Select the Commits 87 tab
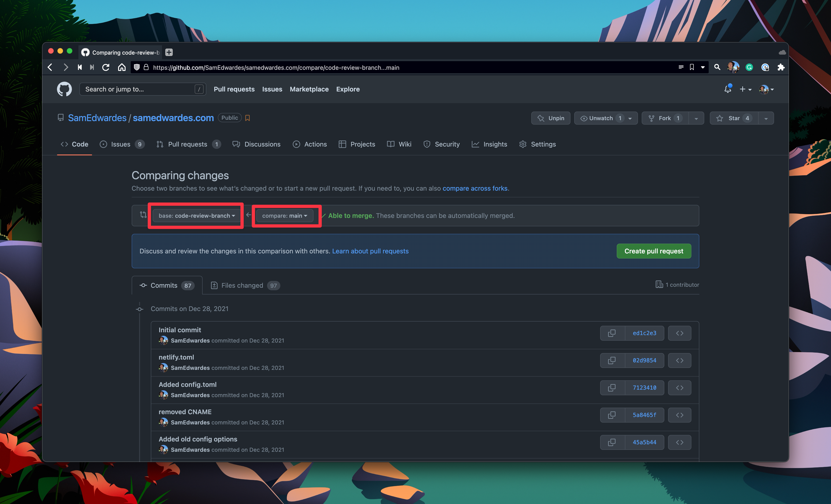 pos(167,286)
